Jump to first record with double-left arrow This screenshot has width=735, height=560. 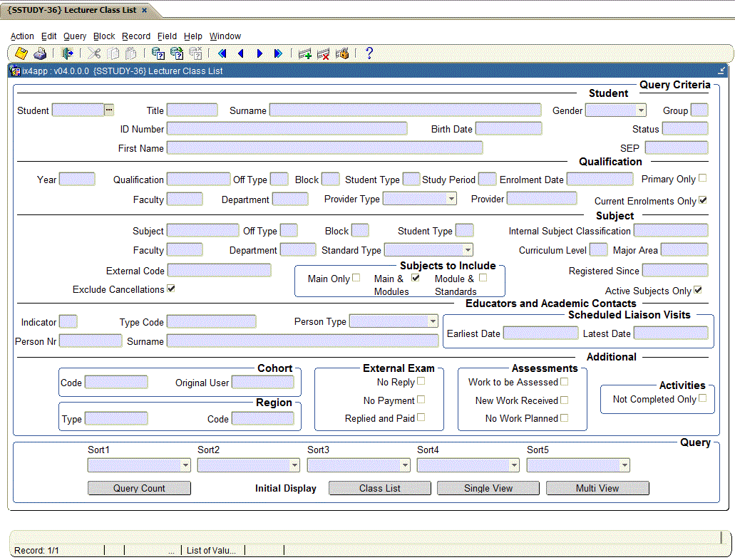coord(221,53)
